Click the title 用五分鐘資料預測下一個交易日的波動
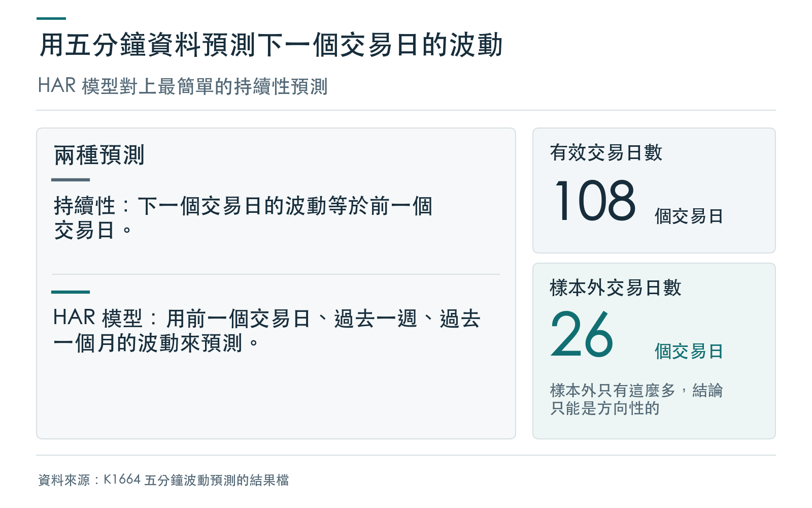The width and height of the screenshot is (812, 508). tap(271, 45)
